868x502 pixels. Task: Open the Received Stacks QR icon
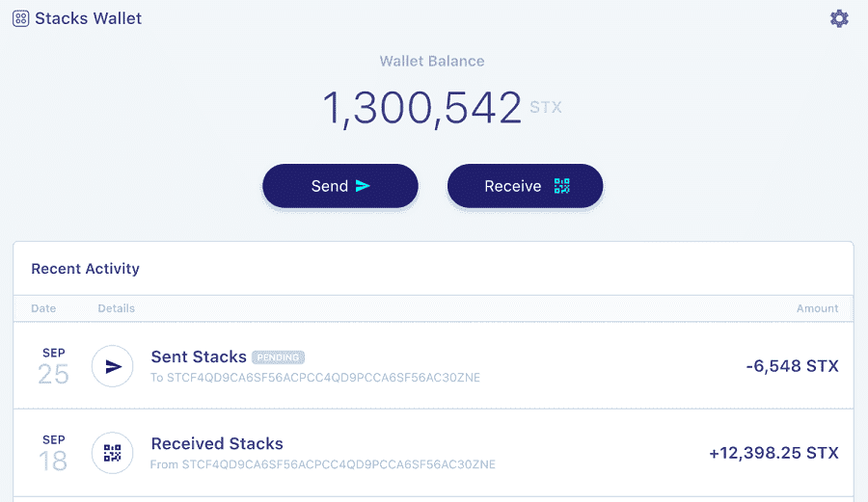pyautogui.click(x=113, y=453)
